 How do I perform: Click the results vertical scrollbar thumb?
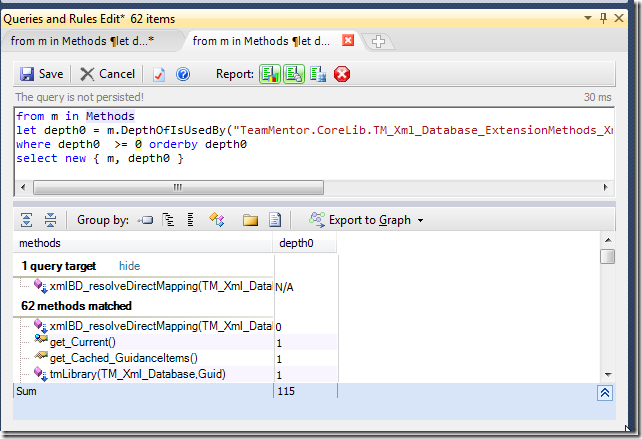(x=608, y=257)
